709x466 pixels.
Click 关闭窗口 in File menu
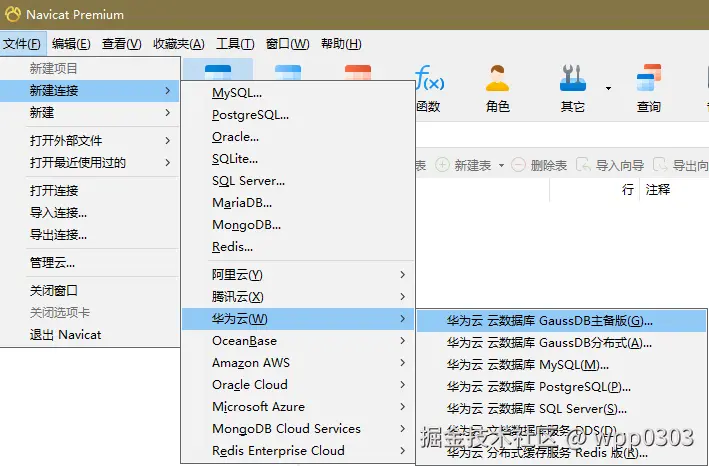coord(90,291)
